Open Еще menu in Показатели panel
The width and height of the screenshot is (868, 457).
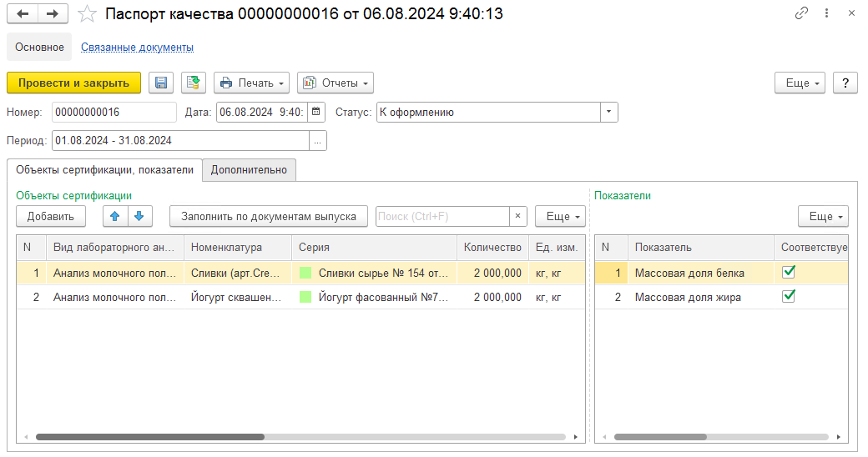(x=823, y=216)
